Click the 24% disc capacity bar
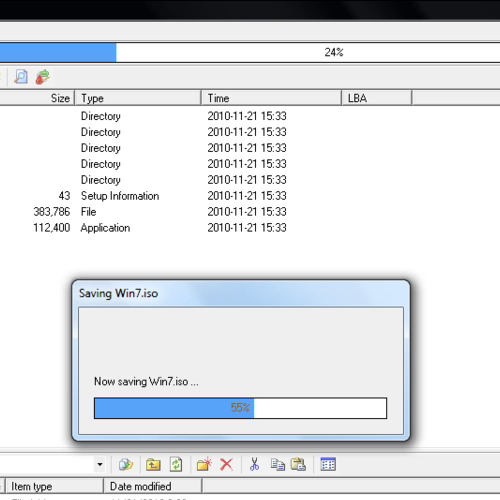Image resolution: width=500 pixels, height=500 pixels. (250, 52)
